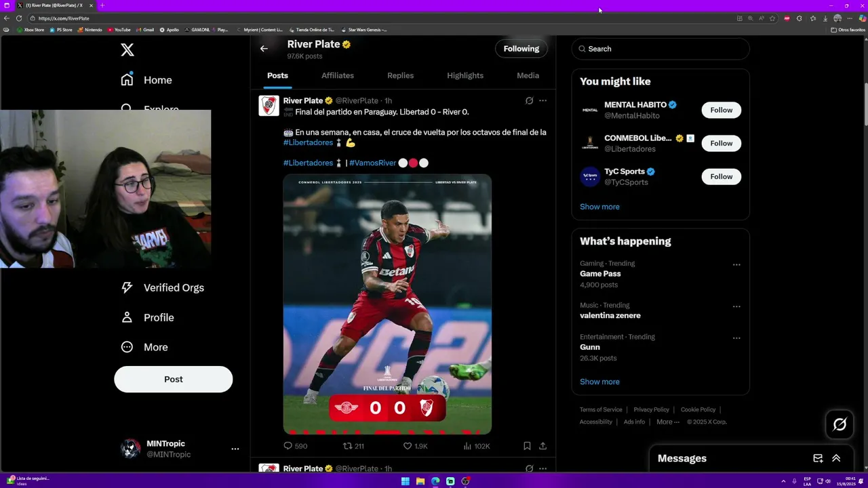The image size is (868, 488).
Task: Open the Media tab
Action: [x=528, y=75]
